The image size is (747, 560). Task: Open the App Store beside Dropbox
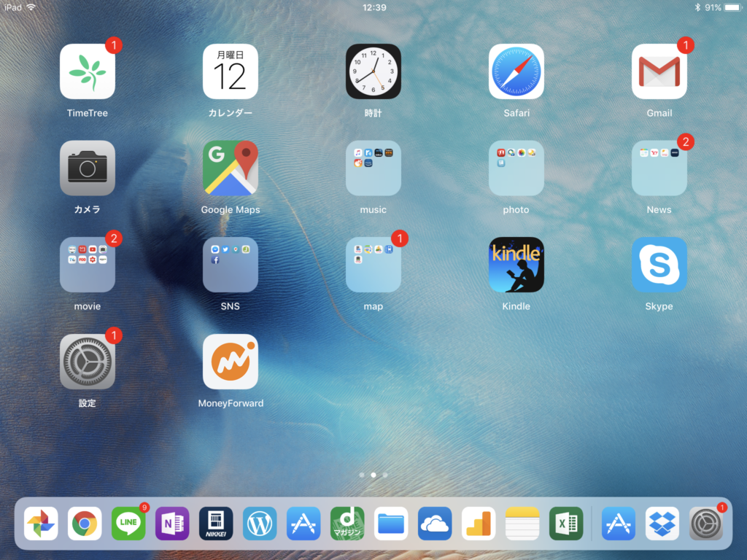pyautogui.click(x=619, y=524)
